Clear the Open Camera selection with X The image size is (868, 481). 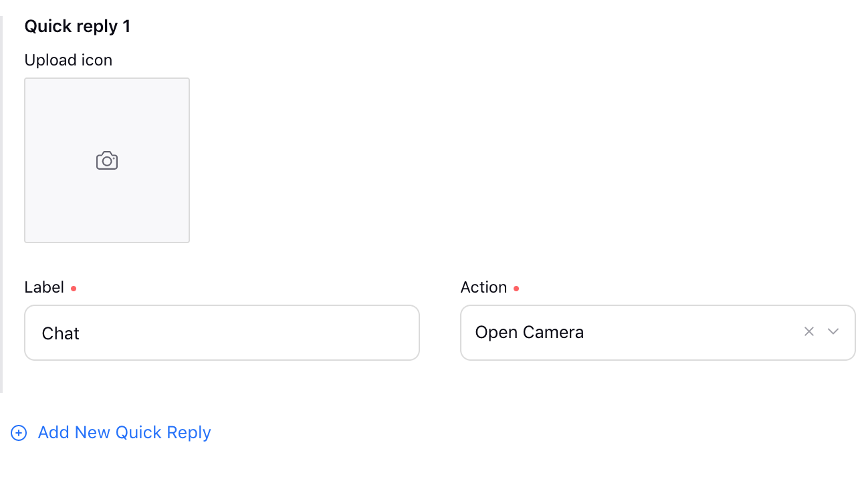pos(809,331)
